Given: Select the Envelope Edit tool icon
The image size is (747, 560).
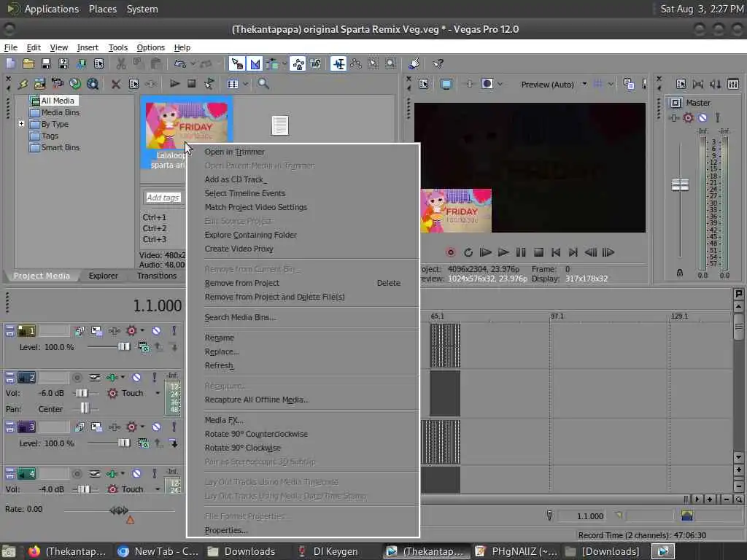Looking at the screenshot, I should (356, 63).
